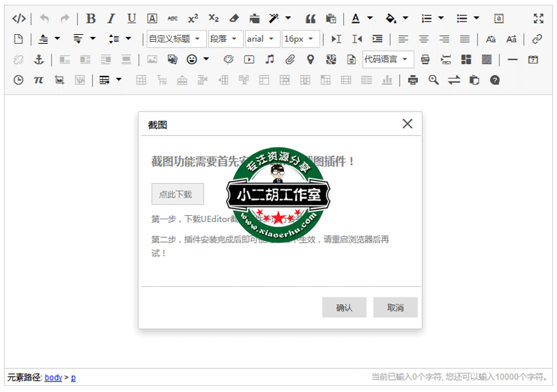
Task: Click the body link in element path
Action: coord(53,377)
